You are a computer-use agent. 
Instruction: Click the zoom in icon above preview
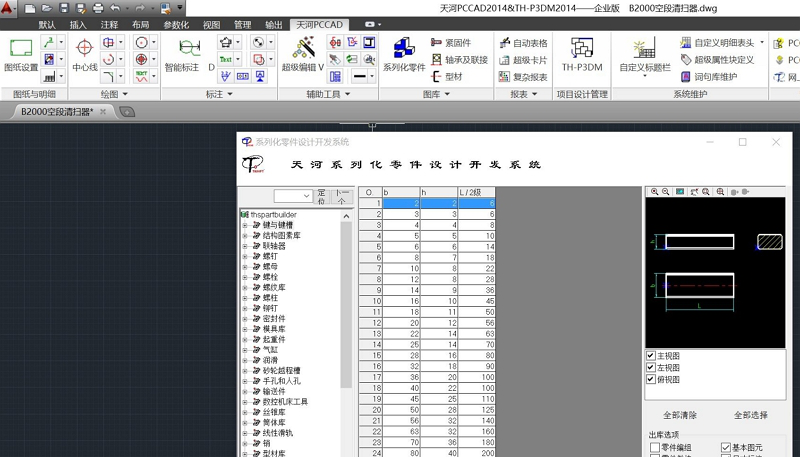point(655,192)
